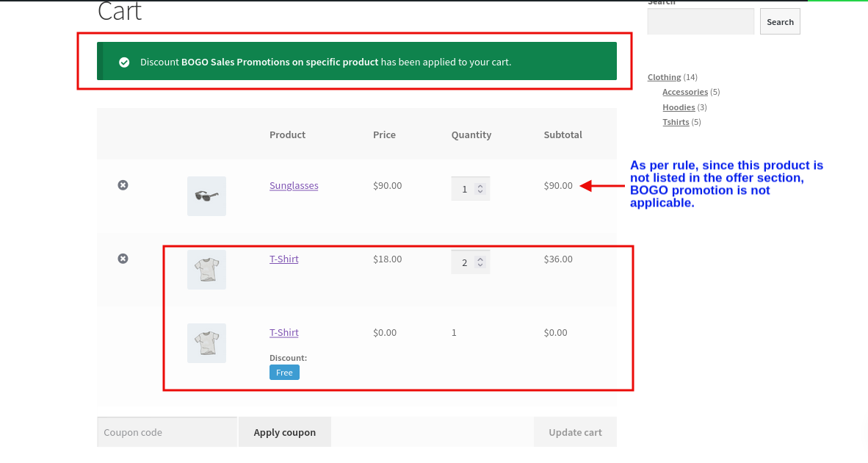The image size is (868, 463).
Task: Click the Search button
Action: click(x=780, y=21)
